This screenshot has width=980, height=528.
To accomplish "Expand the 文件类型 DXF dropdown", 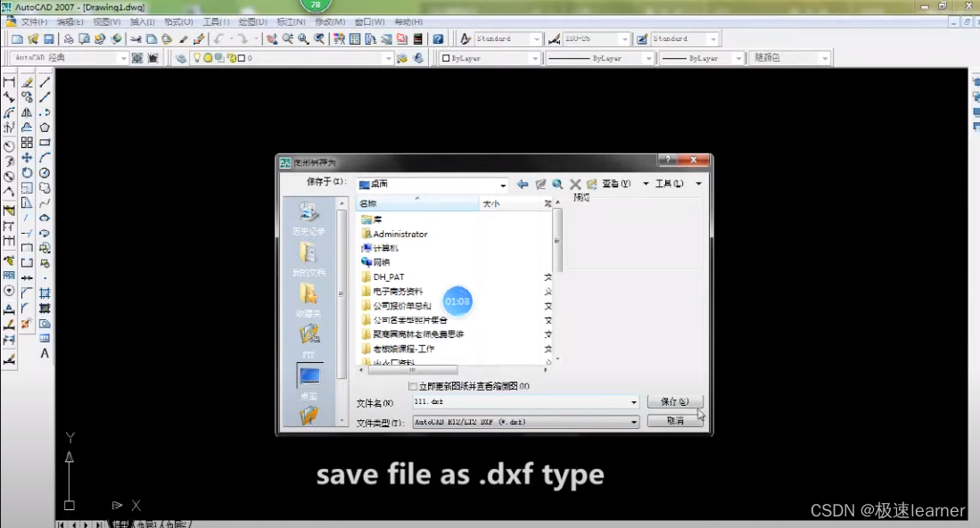I will point(634,423).
